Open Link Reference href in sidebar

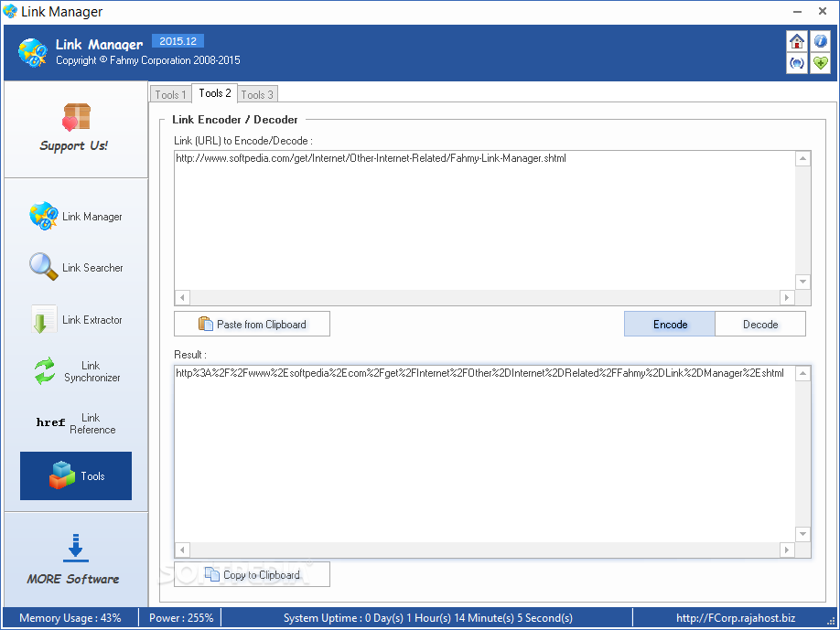tap(76, 422)
